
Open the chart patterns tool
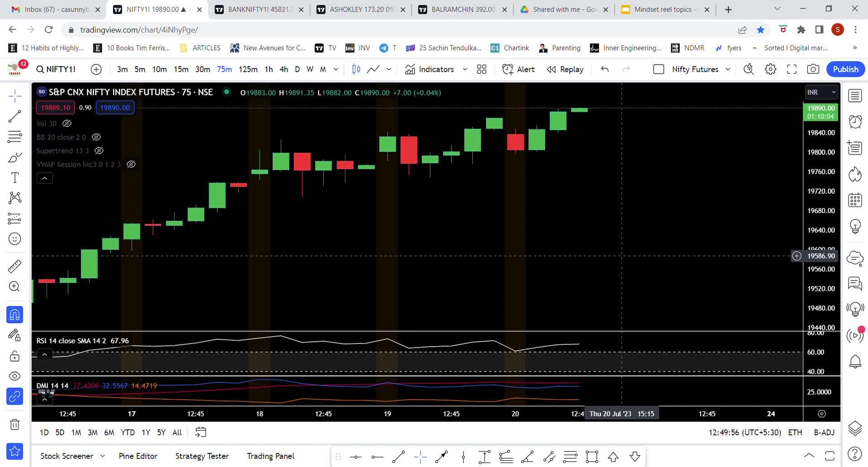tap(15, 198)
